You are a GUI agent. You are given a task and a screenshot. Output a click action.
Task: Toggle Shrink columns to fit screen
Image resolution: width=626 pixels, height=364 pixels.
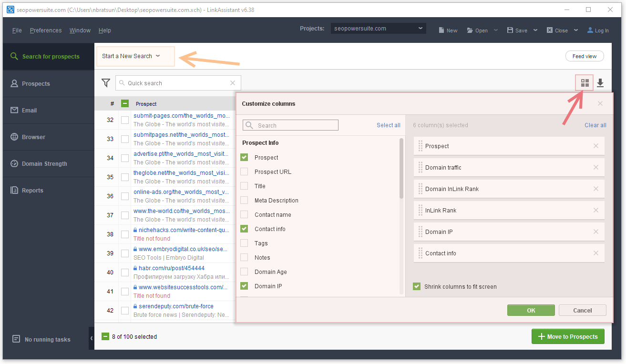point(417,287)
